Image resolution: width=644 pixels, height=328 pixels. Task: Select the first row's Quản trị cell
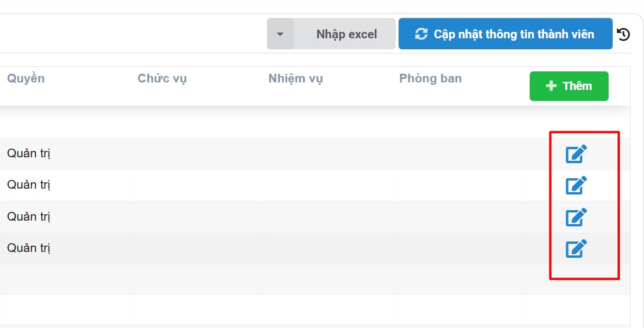[29, 154]
